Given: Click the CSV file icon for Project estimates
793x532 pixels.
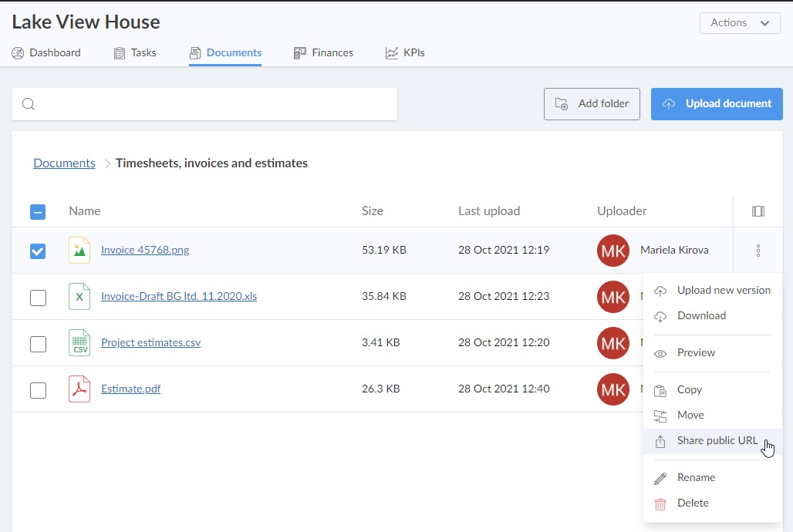Looking at the screenshot, I should [x=79, y=343].
